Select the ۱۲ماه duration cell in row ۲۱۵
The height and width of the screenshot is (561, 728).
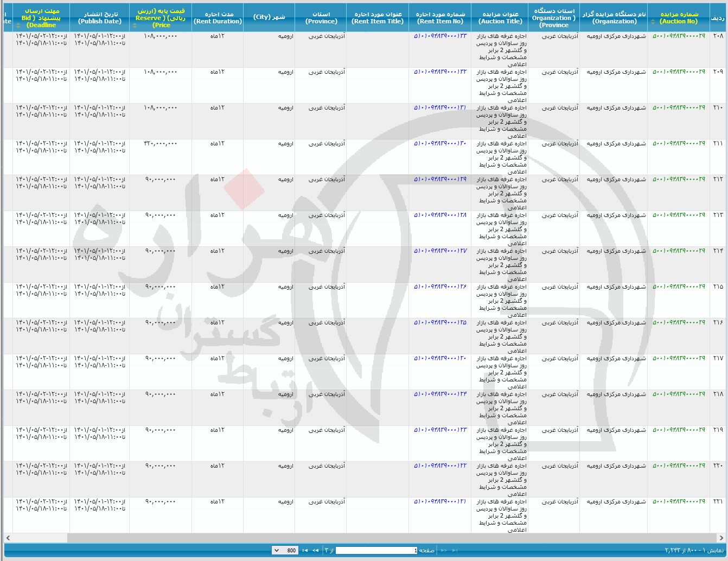coord(218,300)
